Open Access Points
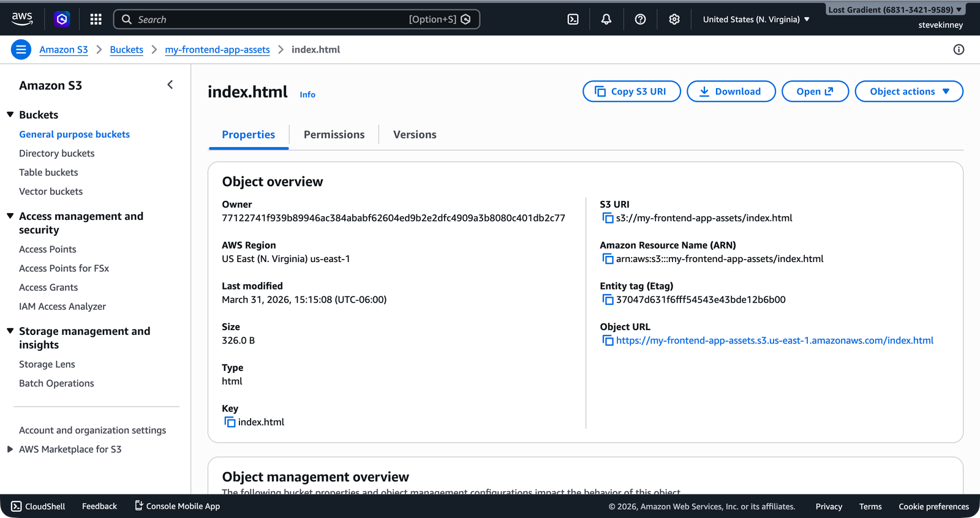Screen dimensions: 980x518 pos(48,249)
